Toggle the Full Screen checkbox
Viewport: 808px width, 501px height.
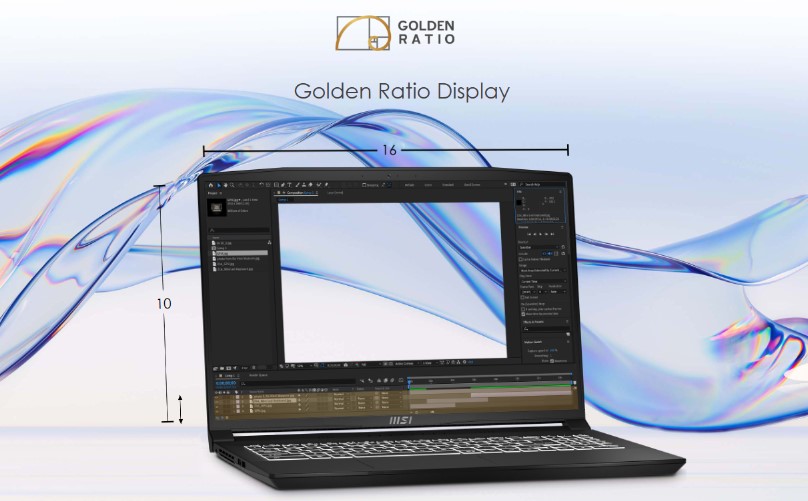point(522,297)
